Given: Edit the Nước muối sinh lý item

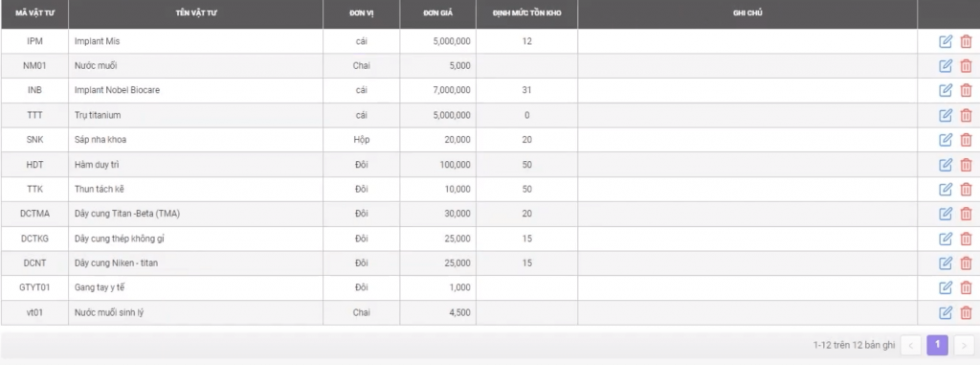Looking at the screenshot, I should point(946,312).
